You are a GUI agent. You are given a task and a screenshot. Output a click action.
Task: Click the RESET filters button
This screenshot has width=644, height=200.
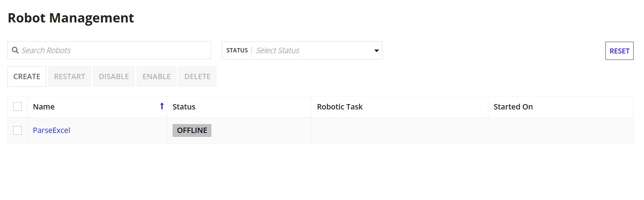[x=619, y=51]
